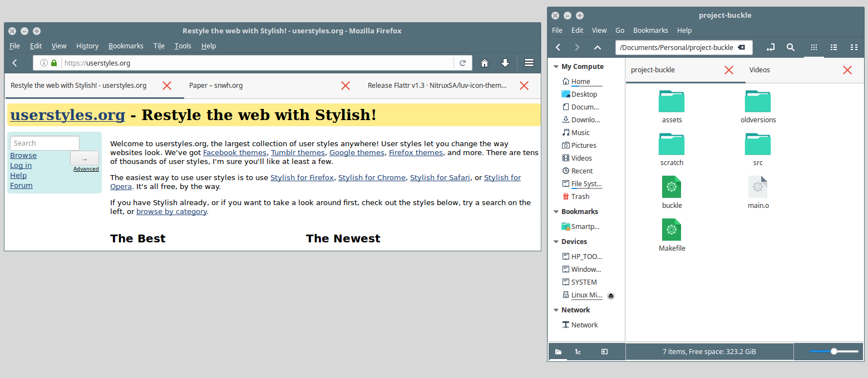Open file manager Go menu
Screen dimensions: 868x378
620,31
